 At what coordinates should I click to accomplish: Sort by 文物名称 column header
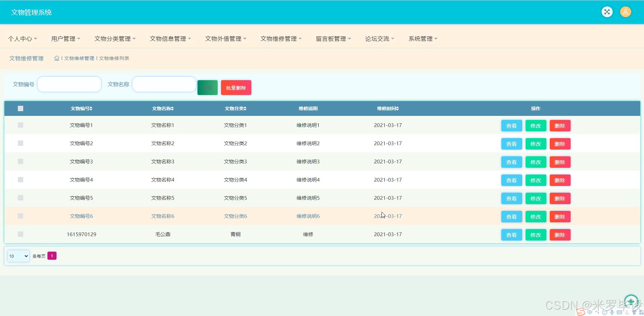[x=163, y=108]
